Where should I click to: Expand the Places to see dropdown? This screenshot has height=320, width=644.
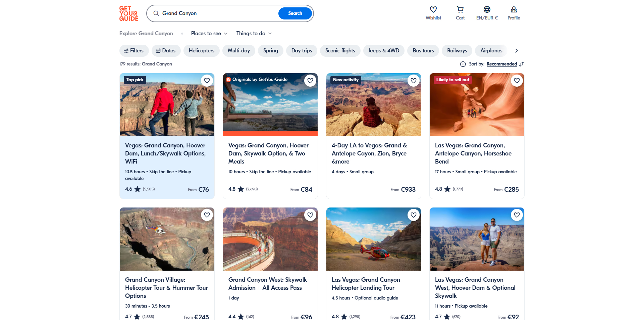point(209,34)
